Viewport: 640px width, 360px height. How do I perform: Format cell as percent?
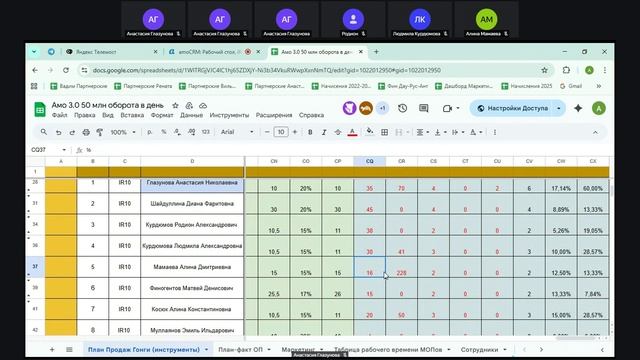click(164, 132)
